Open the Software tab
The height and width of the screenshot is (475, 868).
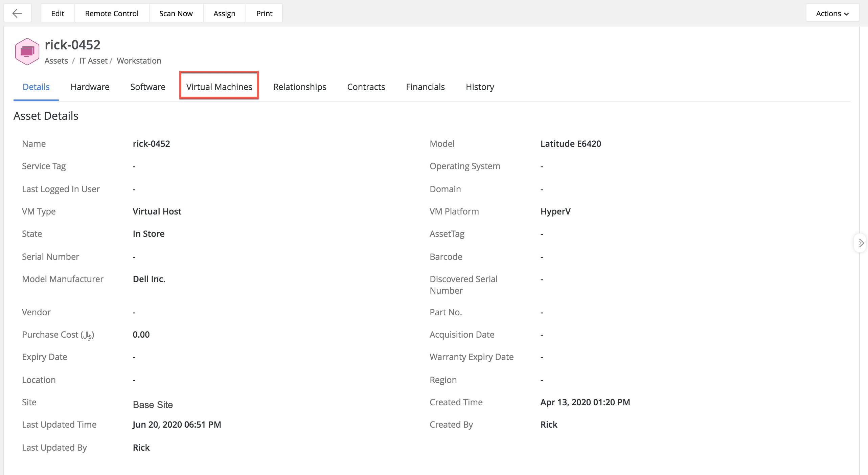coord(148,87)
